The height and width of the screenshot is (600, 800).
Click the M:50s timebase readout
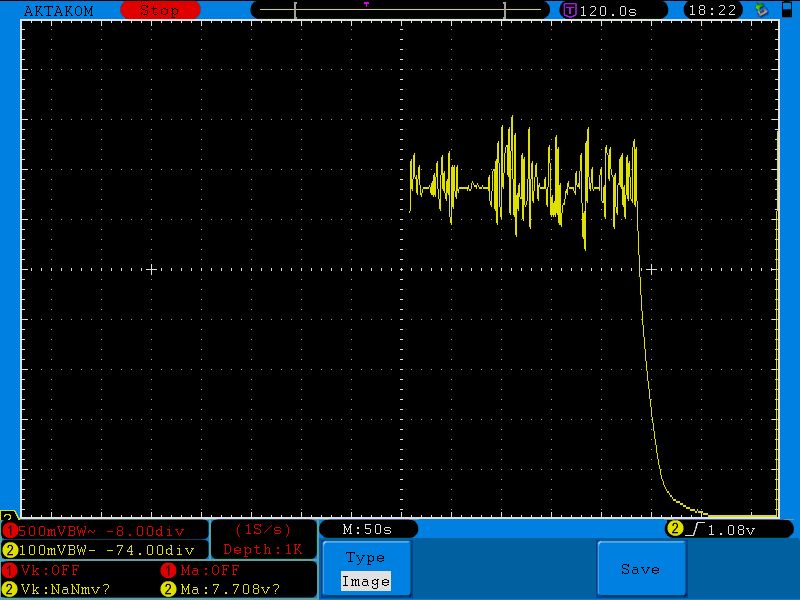tap(368, 529)
